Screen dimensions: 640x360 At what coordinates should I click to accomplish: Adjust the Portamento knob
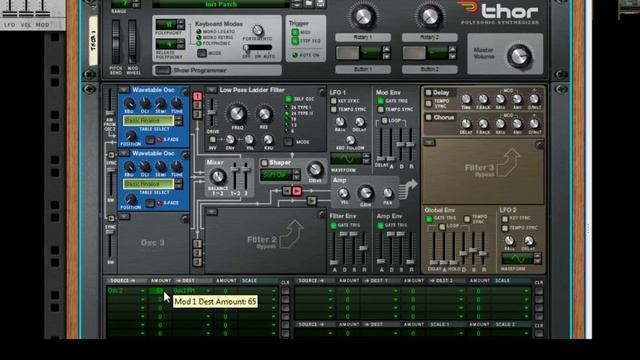tap(257, 31)
